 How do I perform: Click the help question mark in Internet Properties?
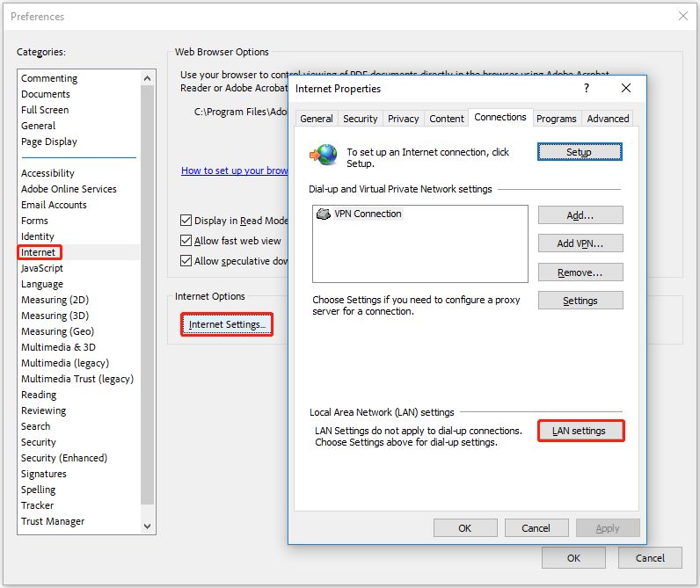point(587,88)
